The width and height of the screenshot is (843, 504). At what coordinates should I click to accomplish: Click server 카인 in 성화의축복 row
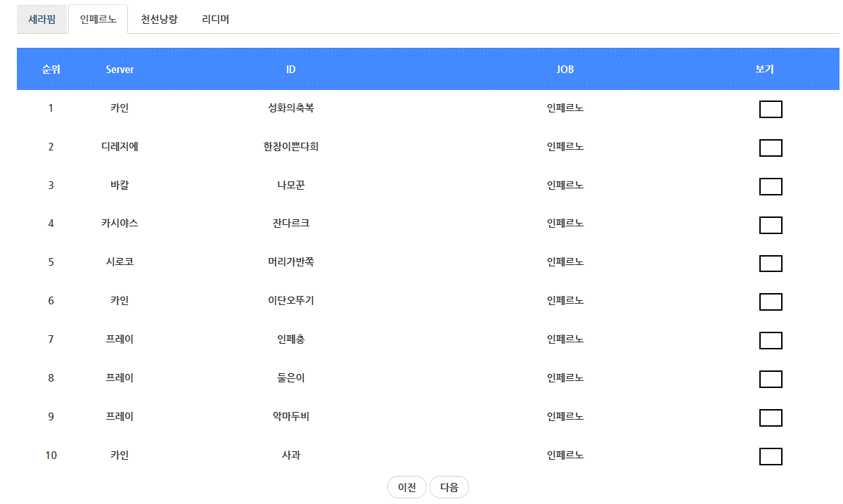point(120,108)
